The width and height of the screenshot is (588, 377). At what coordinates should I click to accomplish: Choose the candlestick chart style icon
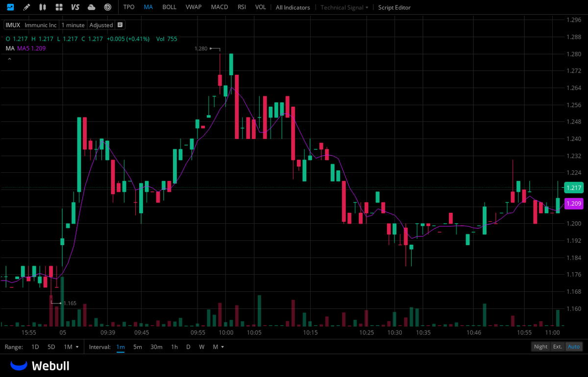point(43,7)
